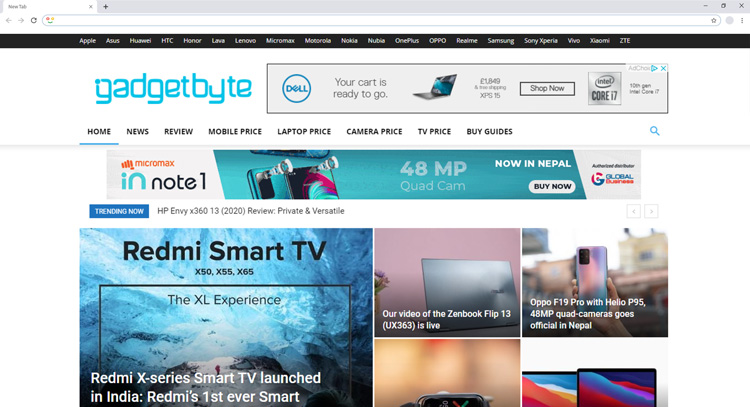Open a new browser tab

click(106, 7)
